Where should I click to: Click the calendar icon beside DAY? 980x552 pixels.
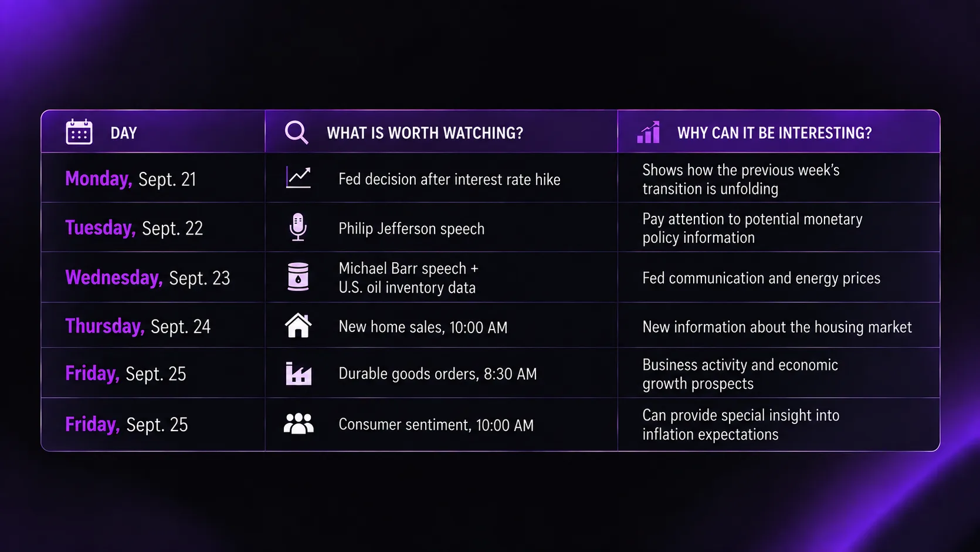(x=79, y=132)
